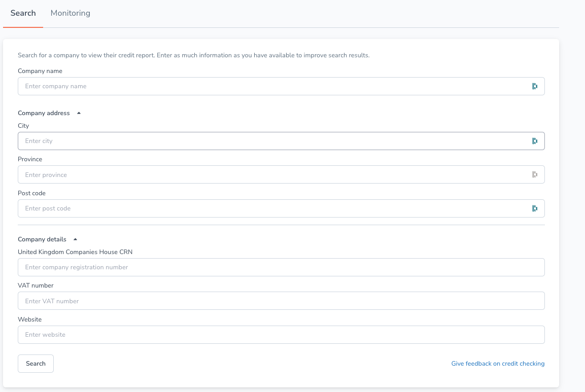Select the Search tab

pyautogui.click(x=23, y=13)
